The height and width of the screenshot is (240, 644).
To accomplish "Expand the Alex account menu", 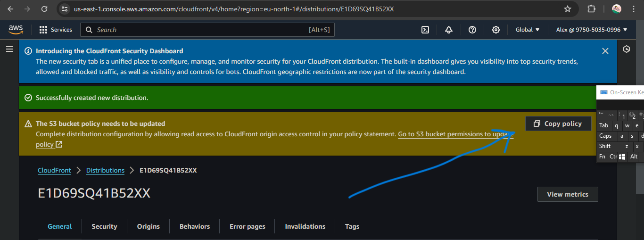I will 592,30.
